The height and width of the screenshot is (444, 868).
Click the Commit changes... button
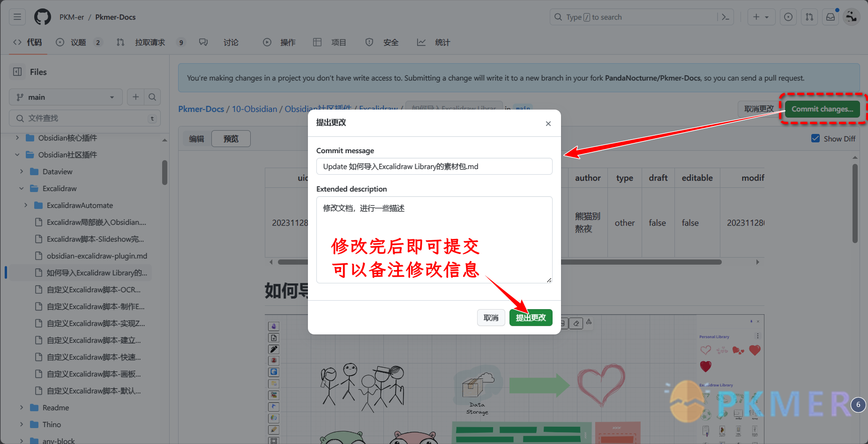click(x=823, y=109)
